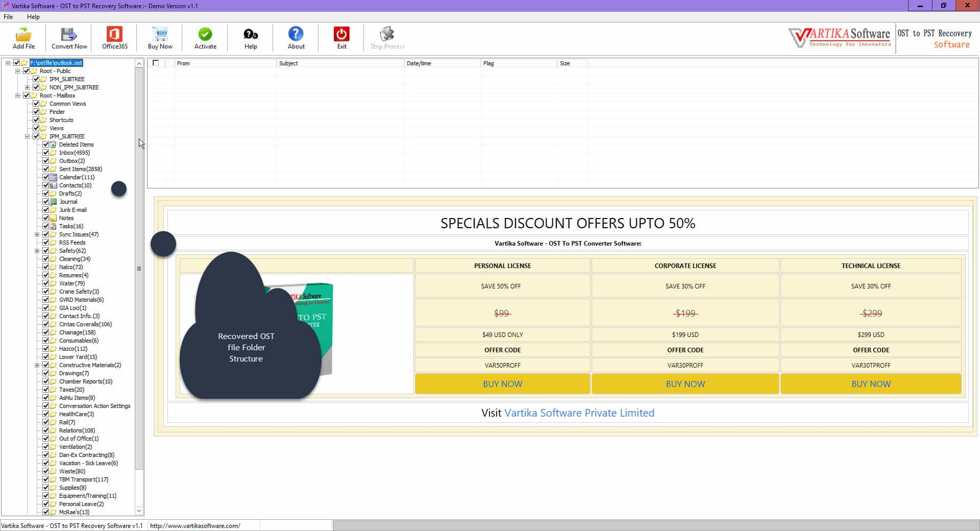Expand the Safety(62) node
980x531 pixels.
pyautogui.click(x=37, y=251)
